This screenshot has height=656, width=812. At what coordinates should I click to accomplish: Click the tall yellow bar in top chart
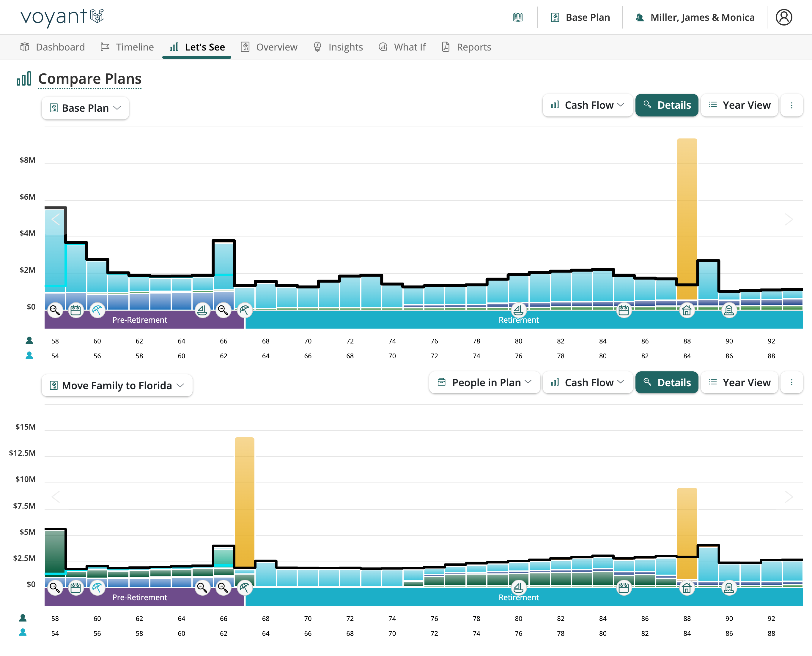coord(687,212)
